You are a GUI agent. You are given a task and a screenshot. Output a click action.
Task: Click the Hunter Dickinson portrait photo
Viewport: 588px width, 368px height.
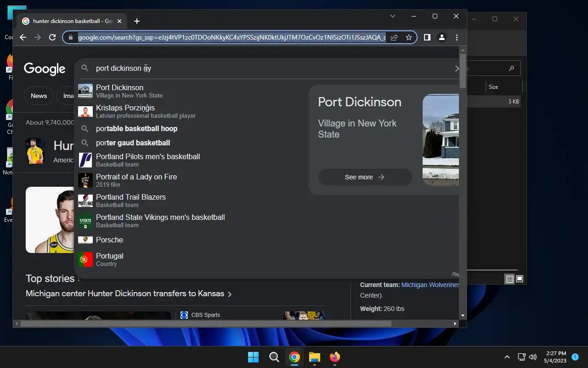click(x=50, y=220)
